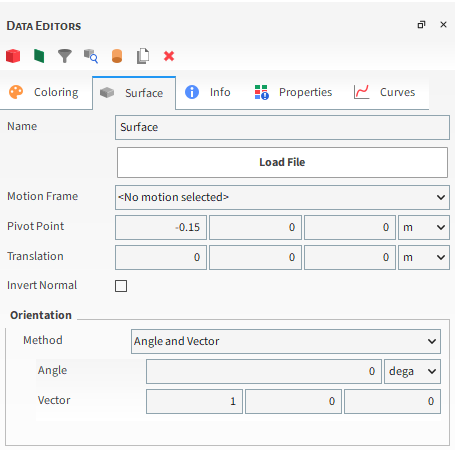Click the cube with magnifier icon

pyautogui.click(x=91, y=56)
